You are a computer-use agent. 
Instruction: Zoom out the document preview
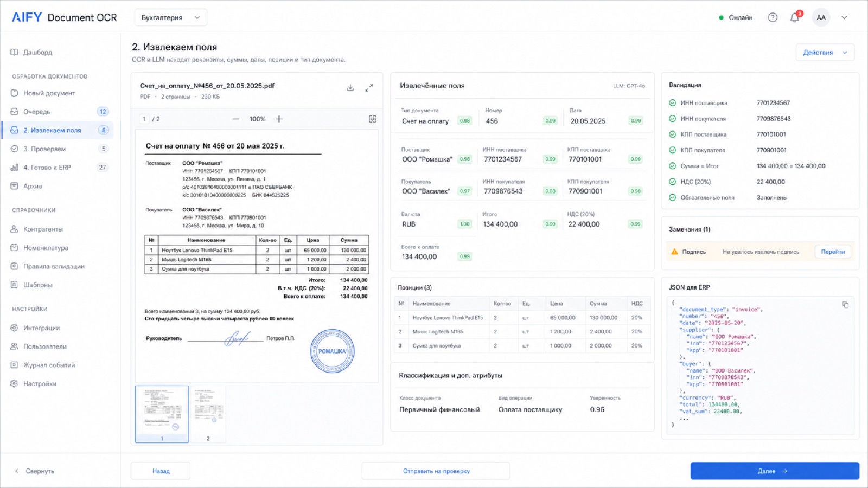pos(236,119)
